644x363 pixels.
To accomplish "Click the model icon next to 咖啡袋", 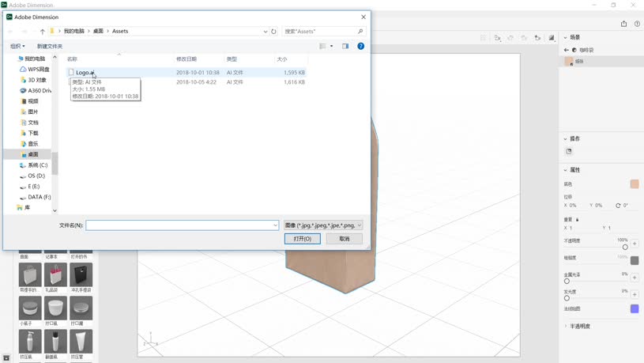I will [574, 50].
